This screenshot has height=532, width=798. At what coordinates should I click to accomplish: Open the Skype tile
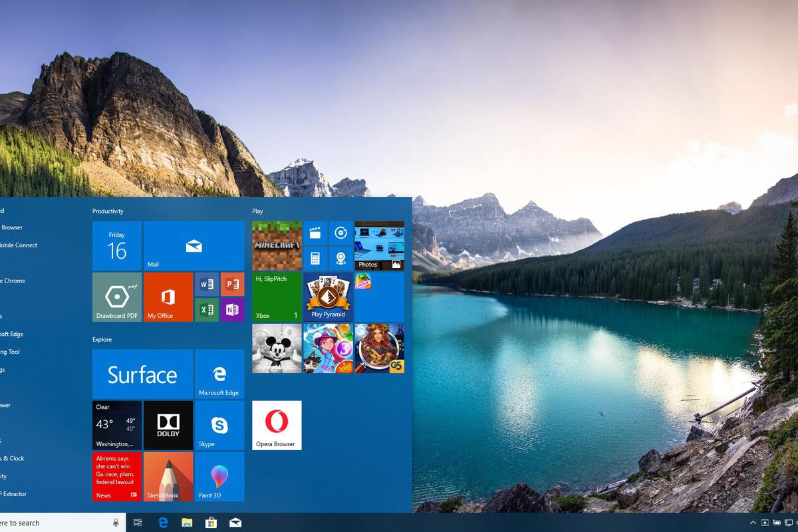click(219, 426)
